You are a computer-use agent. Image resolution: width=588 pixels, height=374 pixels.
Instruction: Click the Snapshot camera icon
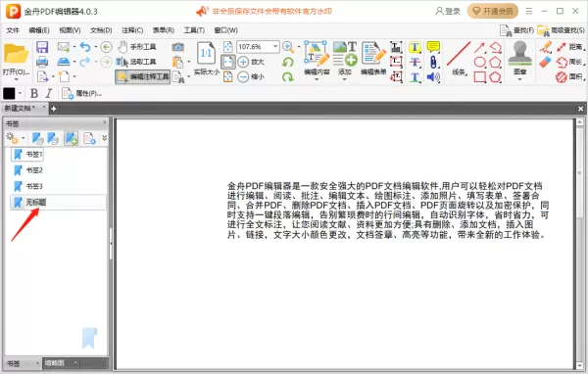177,47
